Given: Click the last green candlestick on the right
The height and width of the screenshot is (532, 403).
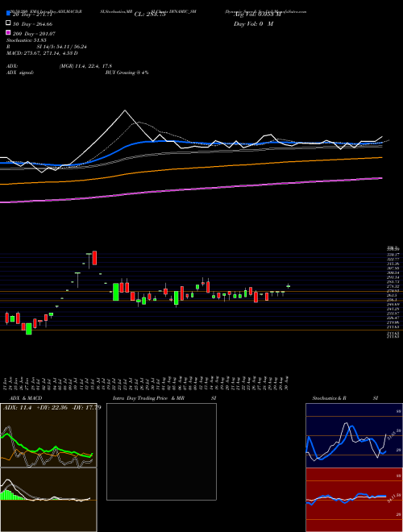Looking at the screenshot, I should (x=288, y=286).
